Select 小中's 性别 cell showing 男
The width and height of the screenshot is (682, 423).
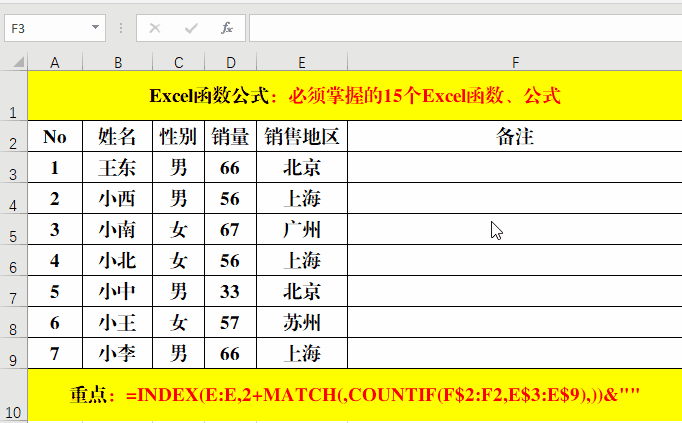point(178,291)
